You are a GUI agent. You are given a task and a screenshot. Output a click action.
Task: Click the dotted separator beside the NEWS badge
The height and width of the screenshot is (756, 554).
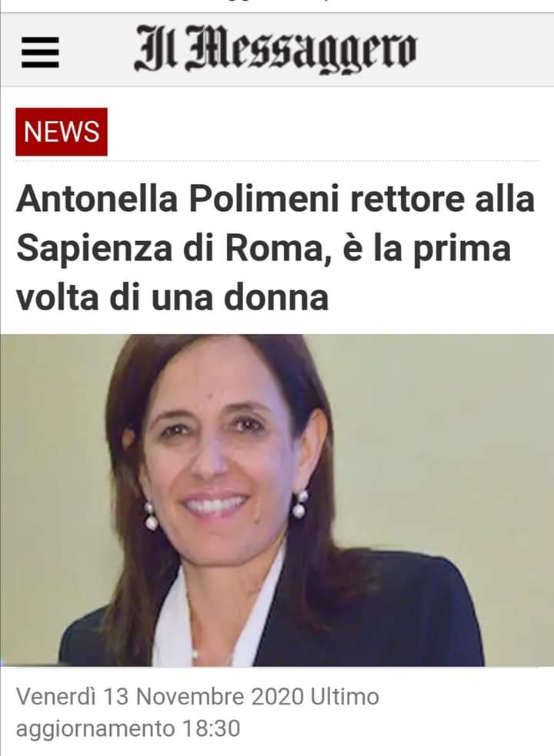(x=322, y=161)
